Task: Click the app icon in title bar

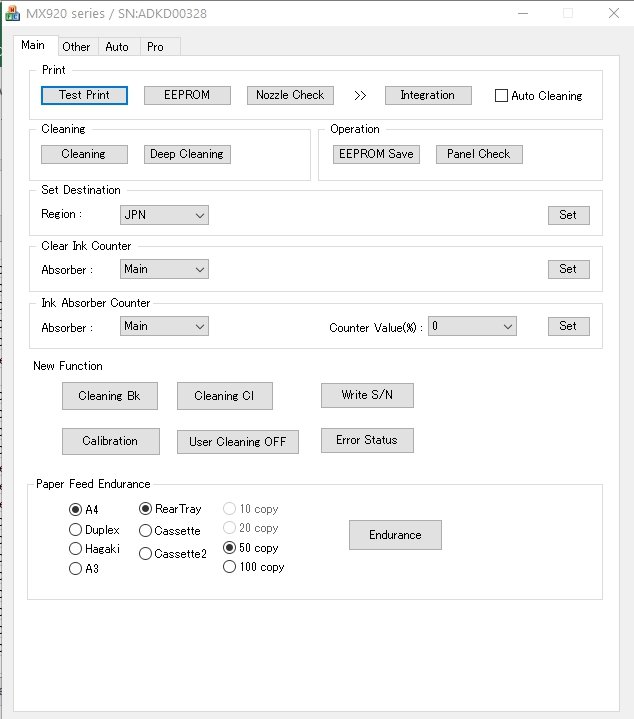Action: pos(12,13)
